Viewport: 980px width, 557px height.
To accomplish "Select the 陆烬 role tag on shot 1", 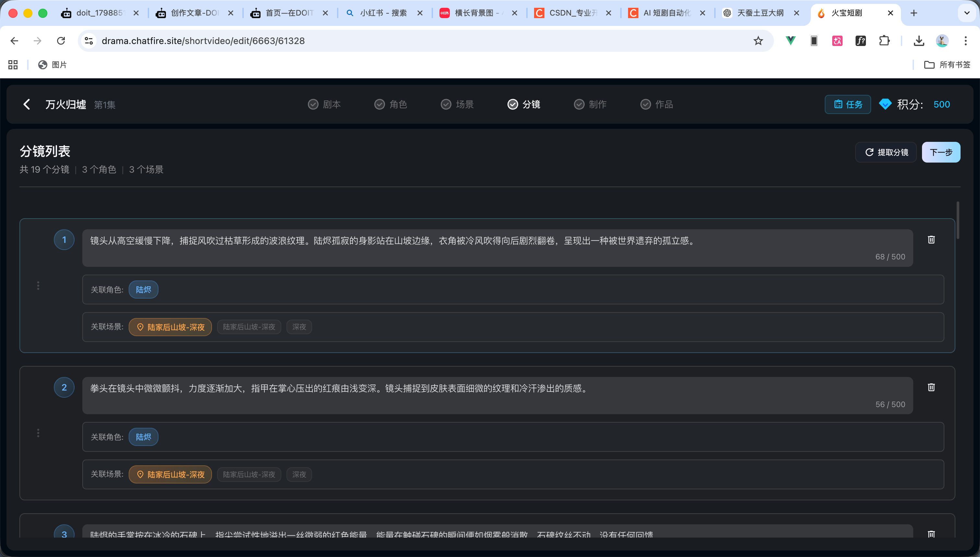I will point(144,290).
